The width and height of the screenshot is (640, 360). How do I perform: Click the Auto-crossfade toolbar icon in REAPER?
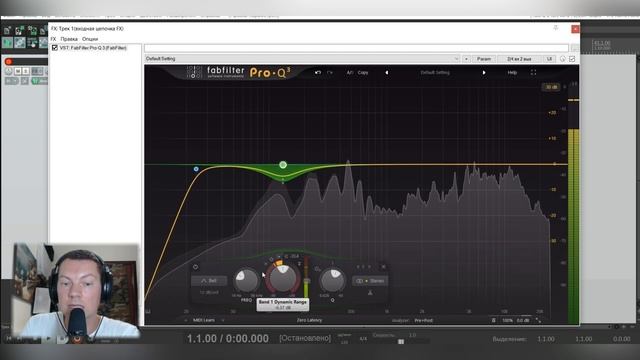click(x=20, y=42)
